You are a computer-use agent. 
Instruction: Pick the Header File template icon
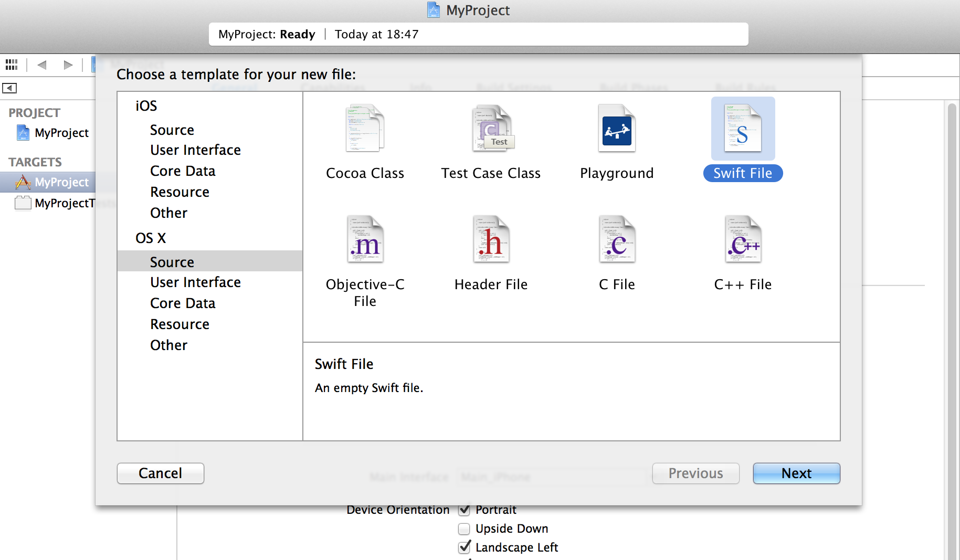click(491, 239)
